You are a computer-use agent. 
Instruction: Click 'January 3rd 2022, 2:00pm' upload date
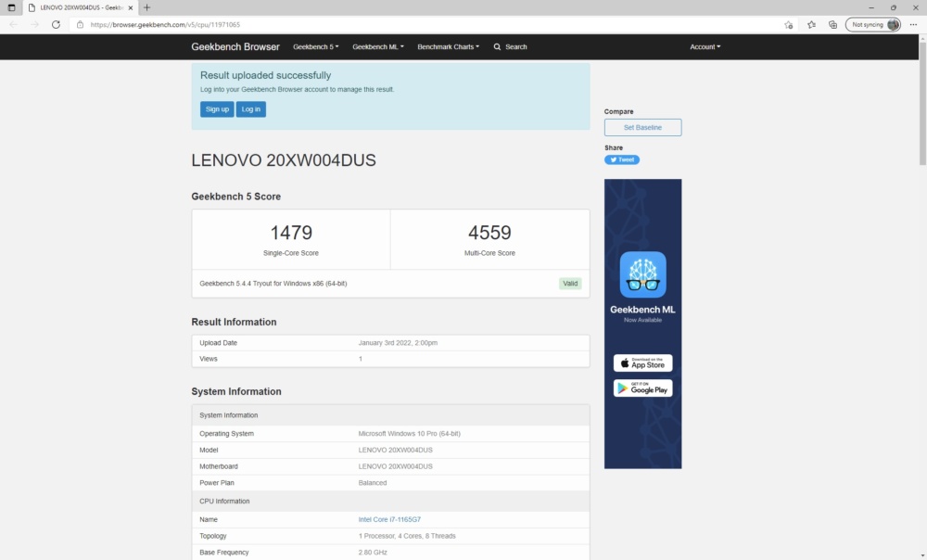click(398, 343)
